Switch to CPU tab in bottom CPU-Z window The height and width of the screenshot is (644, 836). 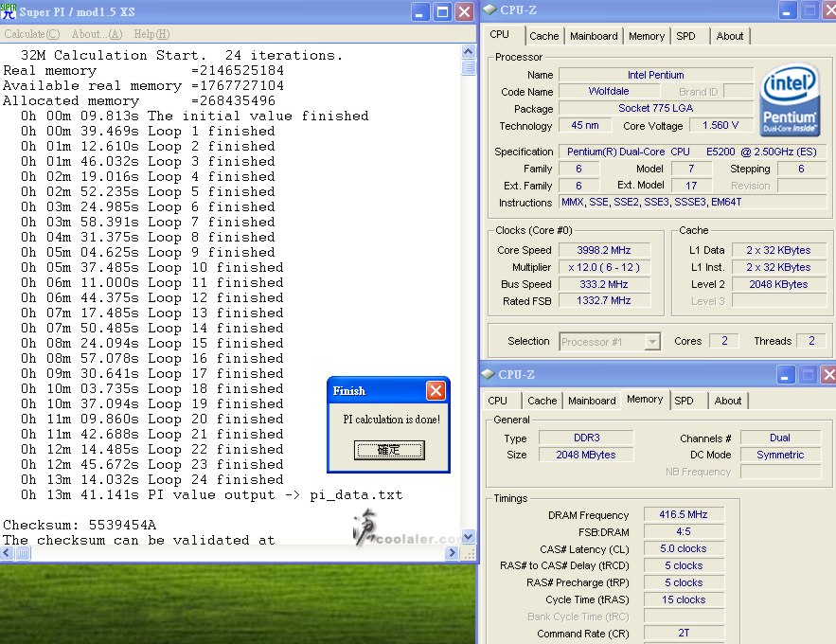[x=497, y=401]
